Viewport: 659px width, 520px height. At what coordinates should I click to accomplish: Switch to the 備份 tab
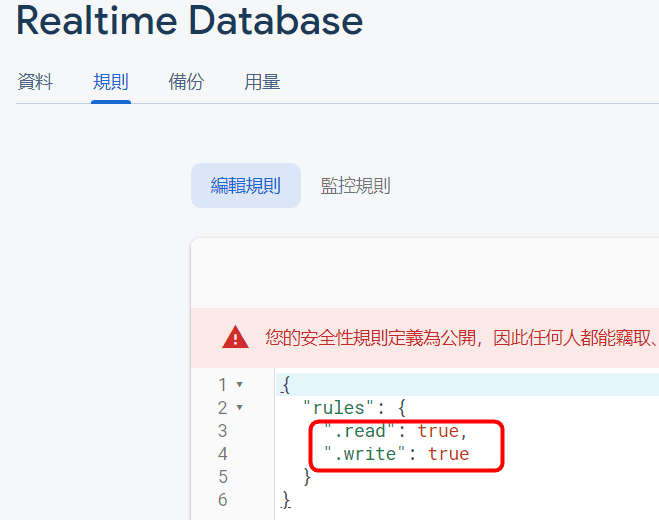tap(186, 82)
